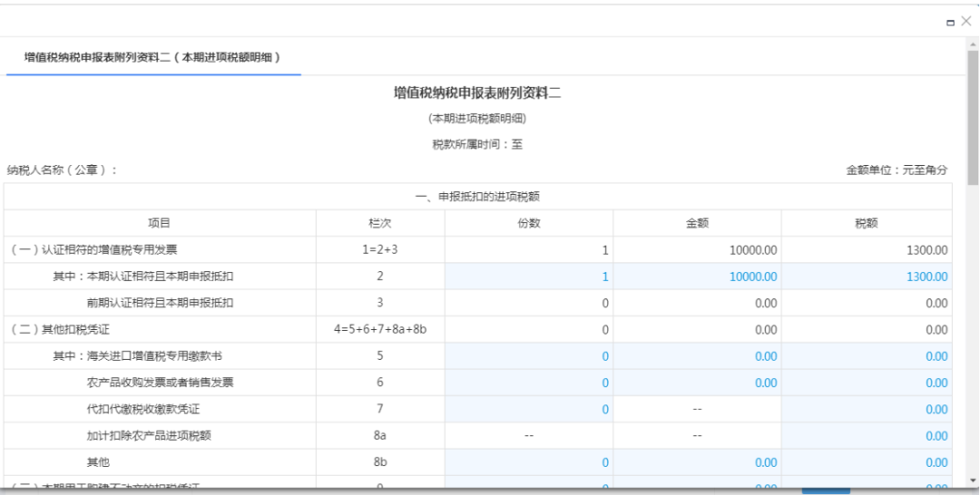Edit 份数 field for 农产品收购发票或者销售发票

529,383
